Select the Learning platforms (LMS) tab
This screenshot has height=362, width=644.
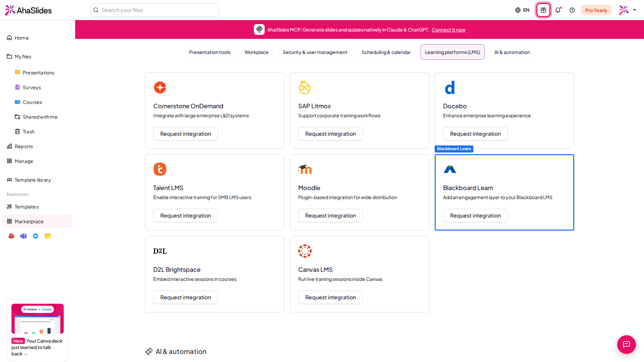pos(452,52)
